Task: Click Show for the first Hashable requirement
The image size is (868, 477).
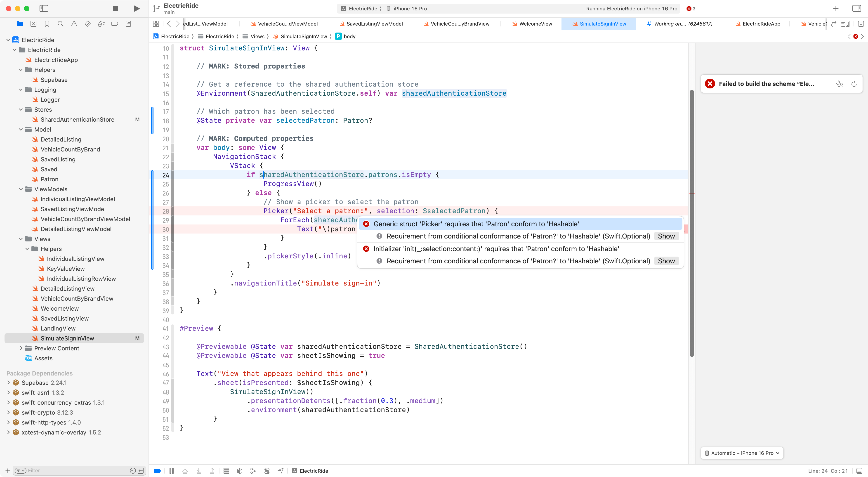Action: click(x=666, y=236)
